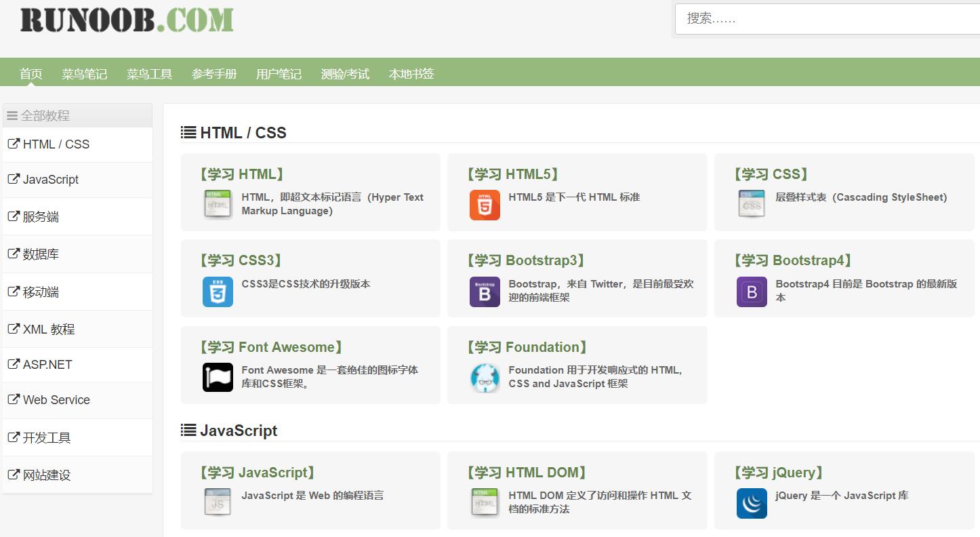Go to the 测验/考试 menu item
This screenshot has height=537, width=980.
click(345, 74)
